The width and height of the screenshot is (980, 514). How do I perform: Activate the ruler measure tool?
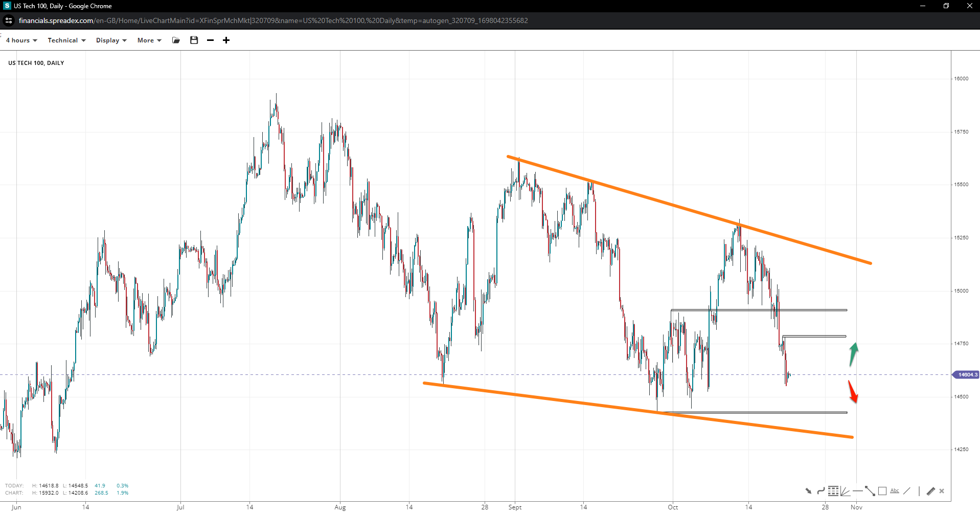(x=931, y=491)
